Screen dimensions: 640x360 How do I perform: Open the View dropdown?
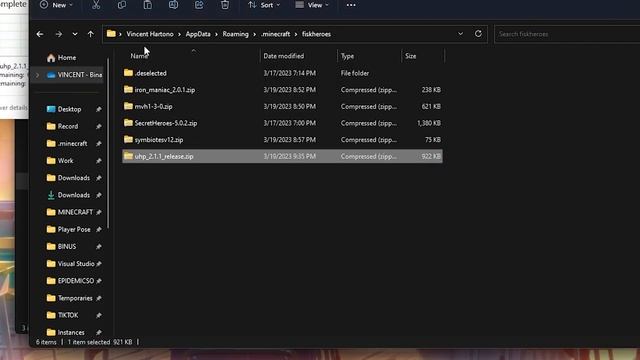(x=312, y=5)
